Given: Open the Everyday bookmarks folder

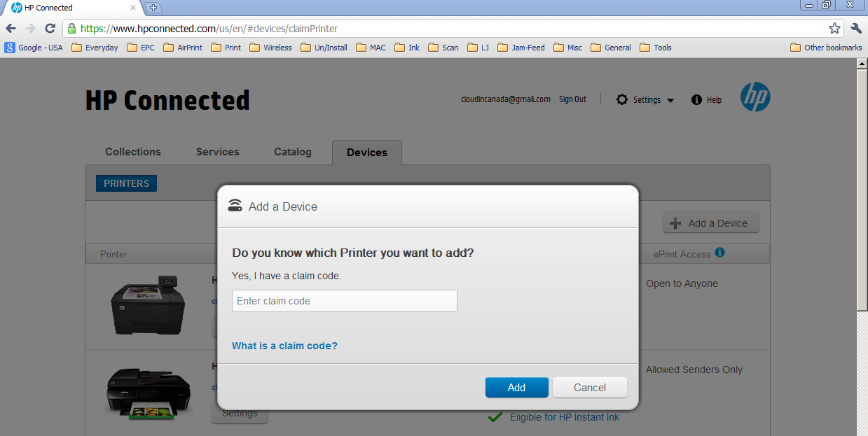Looking at the screenshot, I should [x=95, y=48].
